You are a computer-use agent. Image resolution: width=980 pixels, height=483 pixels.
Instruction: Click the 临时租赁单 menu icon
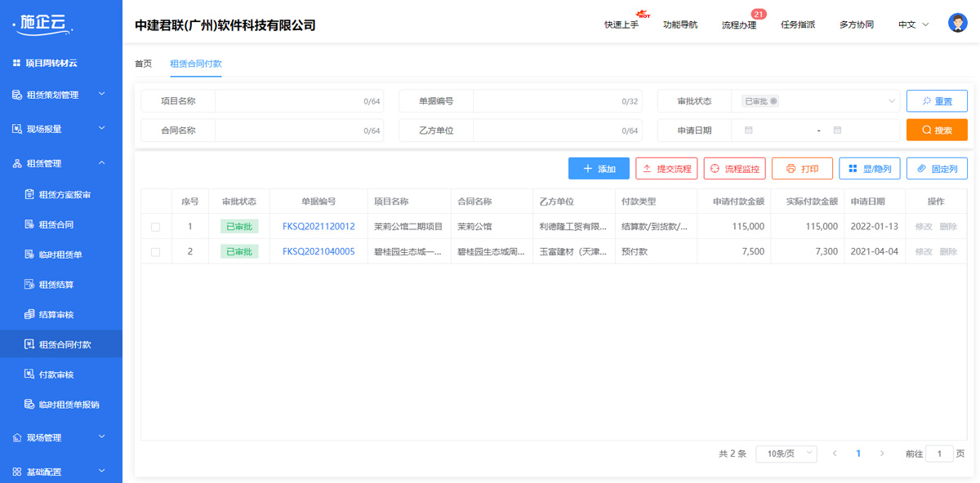(29, 255)
